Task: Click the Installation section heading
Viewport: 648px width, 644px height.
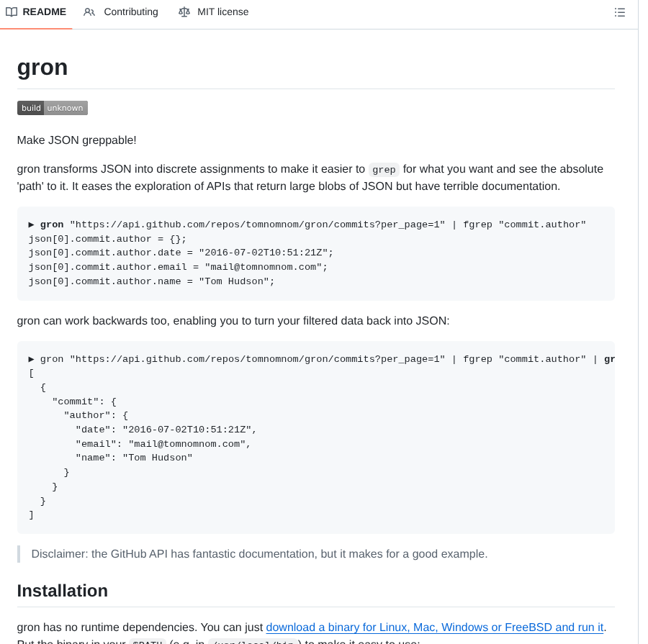Action: 63,591
